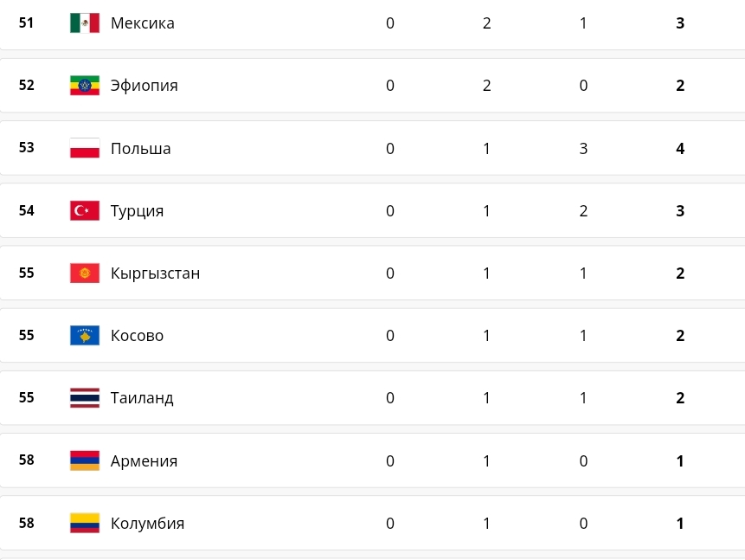745x560 pixels.
Task: Click the Armenia flag icon
Action: pos(85,460)
